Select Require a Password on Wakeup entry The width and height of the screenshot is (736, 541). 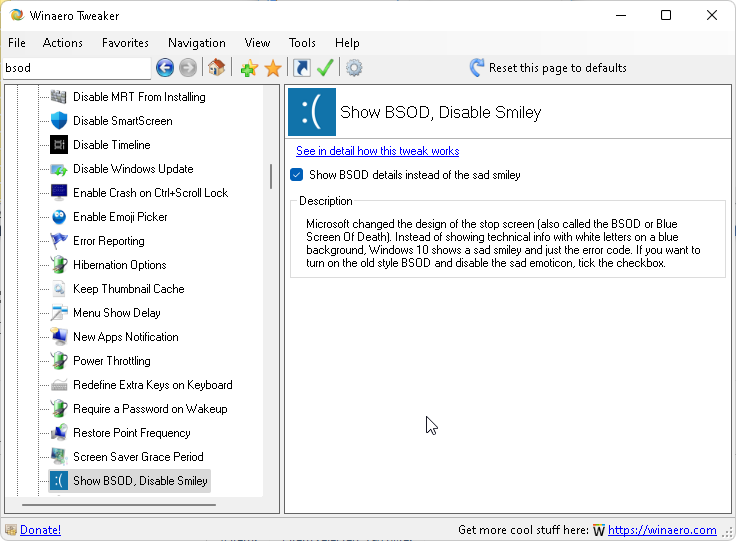[x=150, y=409]
